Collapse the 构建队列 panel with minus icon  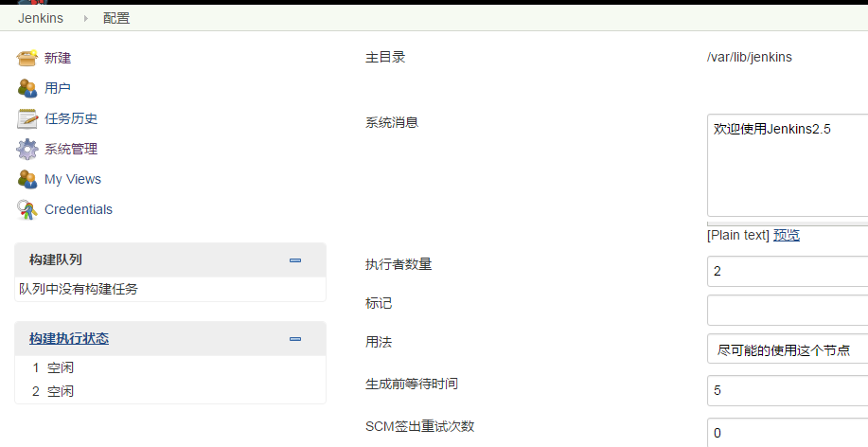coord(295,260)
